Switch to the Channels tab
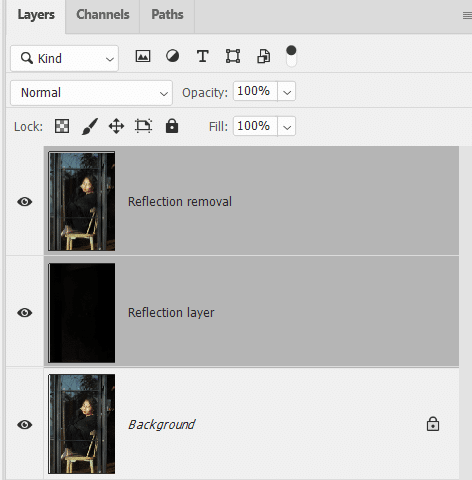Image resolution: width=472 pixels, height=480 pixels. click(103, 15)
